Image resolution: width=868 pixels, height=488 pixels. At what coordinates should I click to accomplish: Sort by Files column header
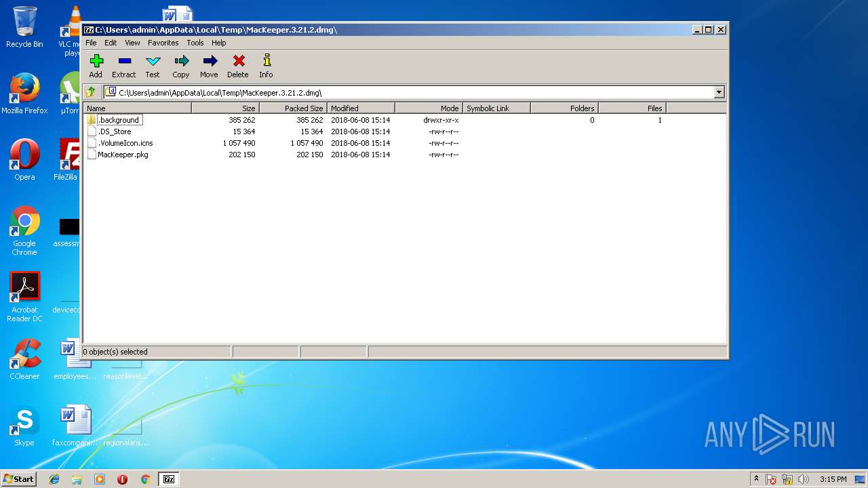coord(632,108)
